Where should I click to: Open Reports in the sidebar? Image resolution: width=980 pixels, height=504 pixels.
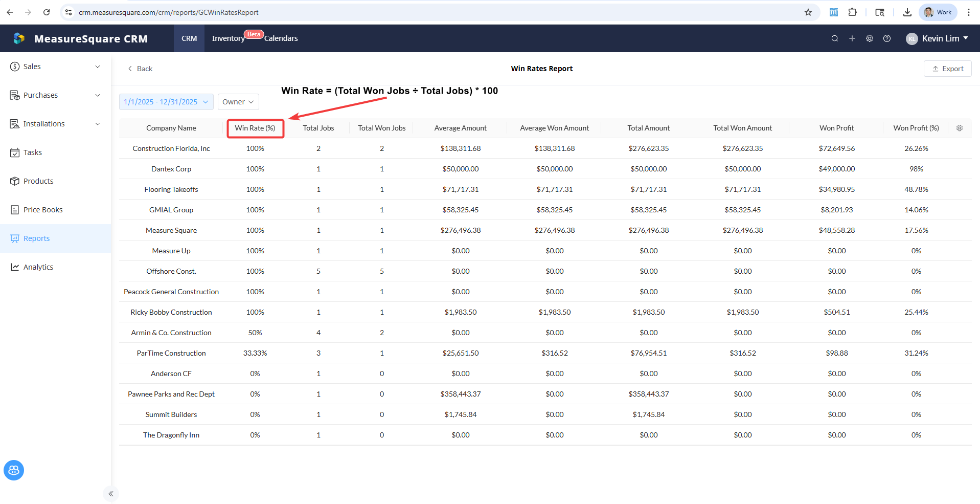tap(56, 238)
